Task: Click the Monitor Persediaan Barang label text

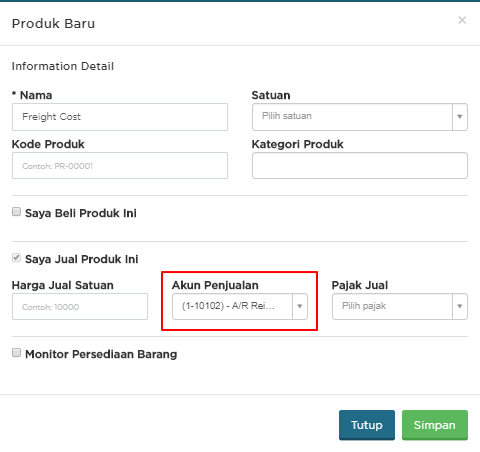Action: point(101,354)
